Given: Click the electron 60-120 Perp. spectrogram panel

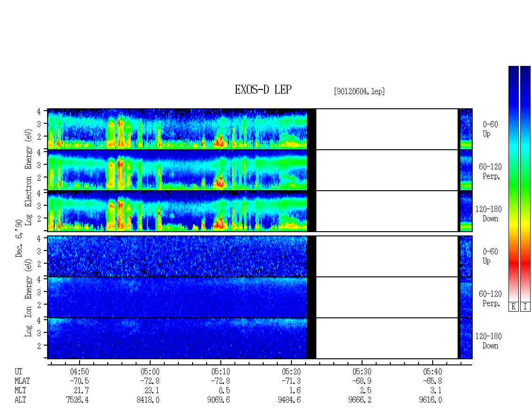Looking at the screenshot, I should (260, 170).
